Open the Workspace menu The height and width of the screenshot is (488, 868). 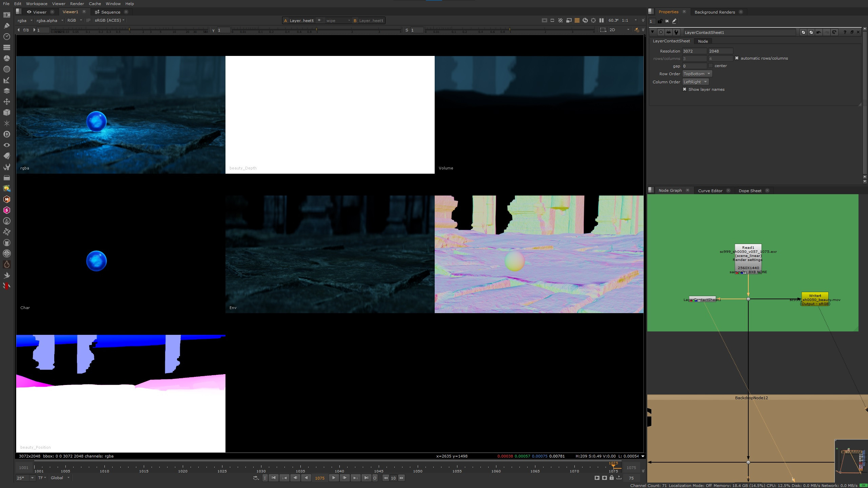pyautogui.click(x=37, y=4)
